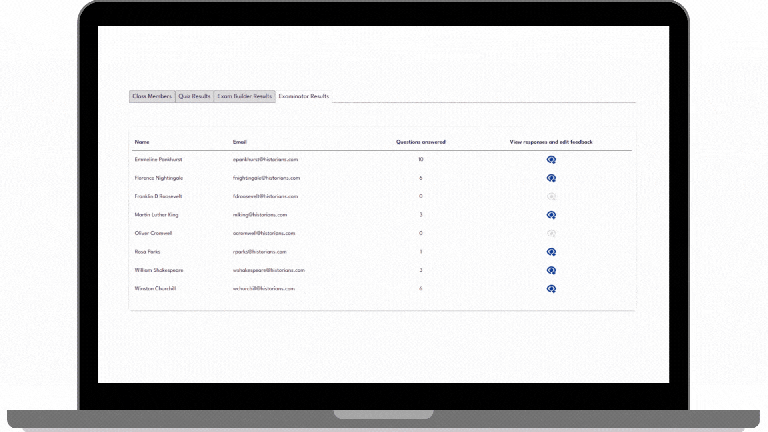The image size is (768, 432).
Task: Click email fnightingale@historians.com
Action: point(266,178)
